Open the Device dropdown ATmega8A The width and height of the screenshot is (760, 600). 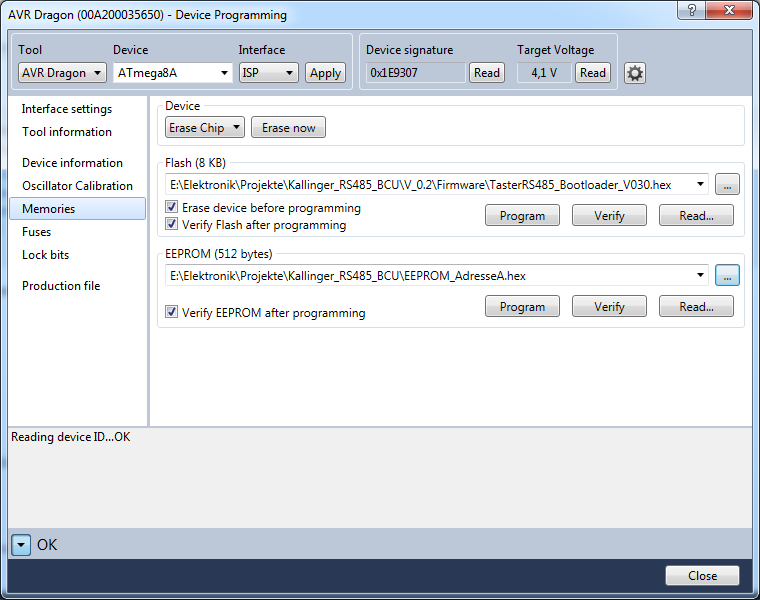click(173, 73)
